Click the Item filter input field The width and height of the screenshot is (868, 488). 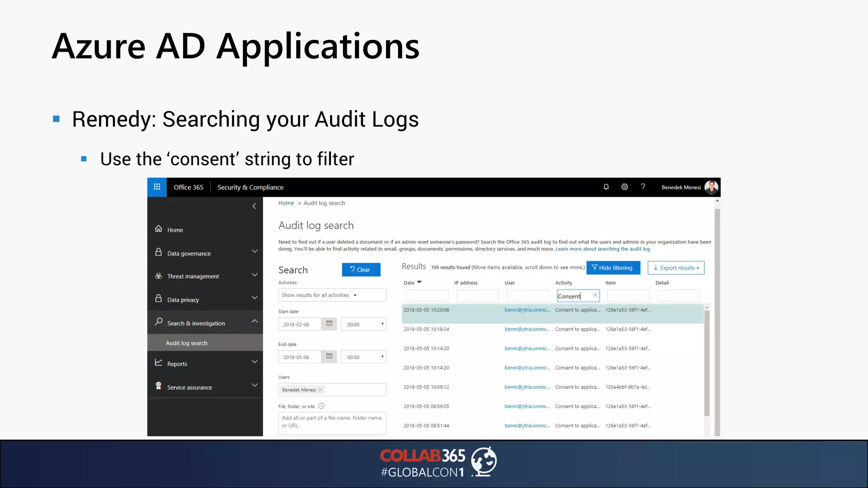[x=628, y=296]
